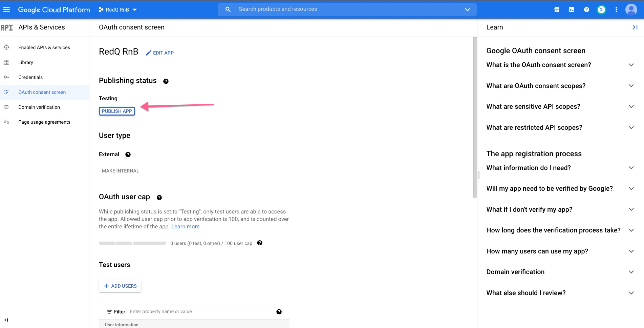
Task: Click the OAuth user cap progress bar
Action: pos(132,243)
